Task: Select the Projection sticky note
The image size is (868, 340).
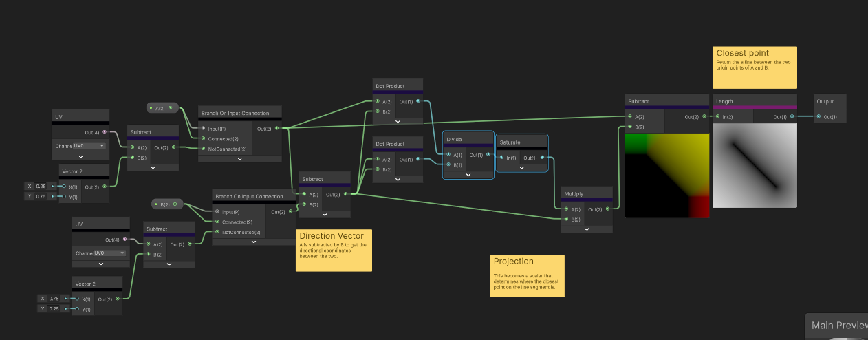Action: (527, 275)
